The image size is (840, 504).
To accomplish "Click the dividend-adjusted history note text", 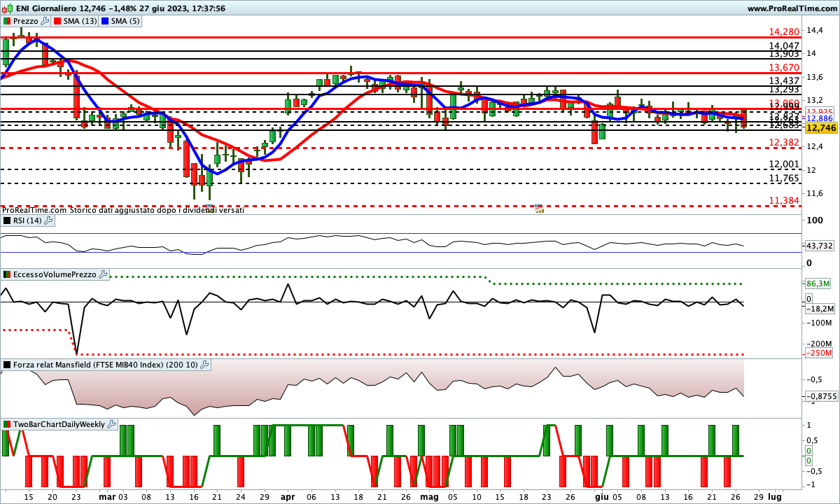I will click(123, 209).
